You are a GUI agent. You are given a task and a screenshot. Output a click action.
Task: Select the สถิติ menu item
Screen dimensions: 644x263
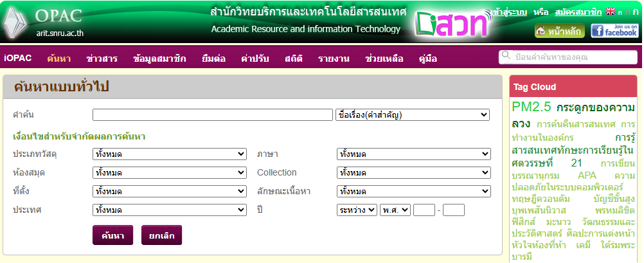[294, 59]
